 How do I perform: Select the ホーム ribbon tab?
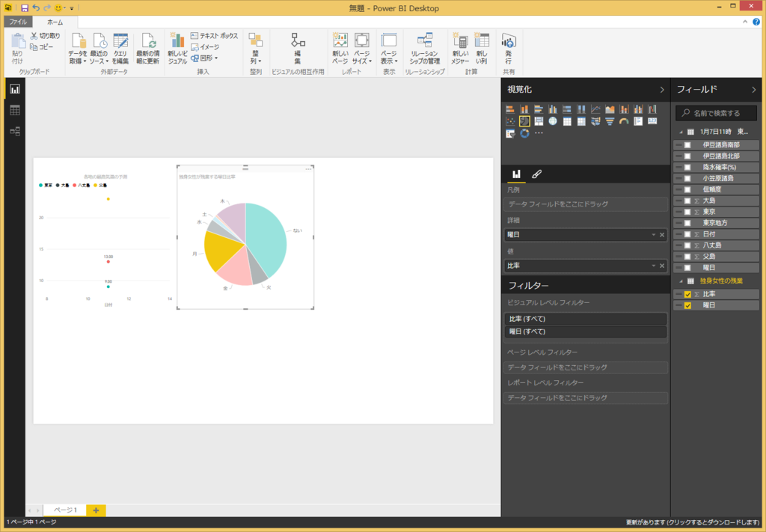click(x=55, y=22)
